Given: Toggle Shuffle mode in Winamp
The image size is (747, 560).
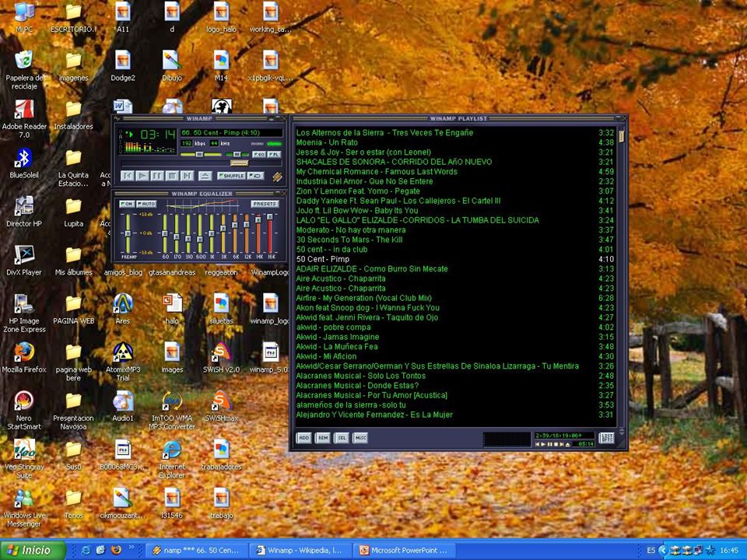Looking at the screenshot, I should tap(231, 176).
